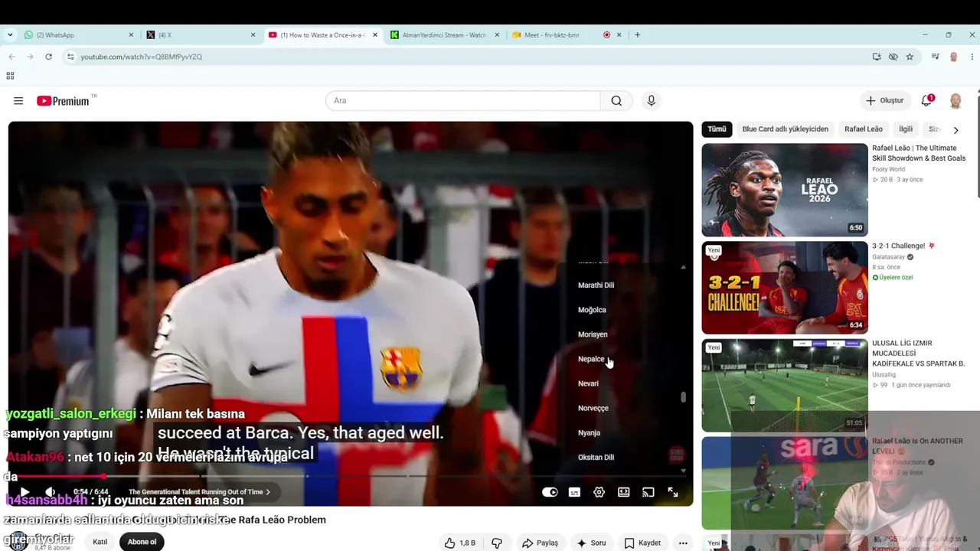Screen dimensions: 980x551
Task: Toggle the autoplay switch
Action: pos(550,492)
